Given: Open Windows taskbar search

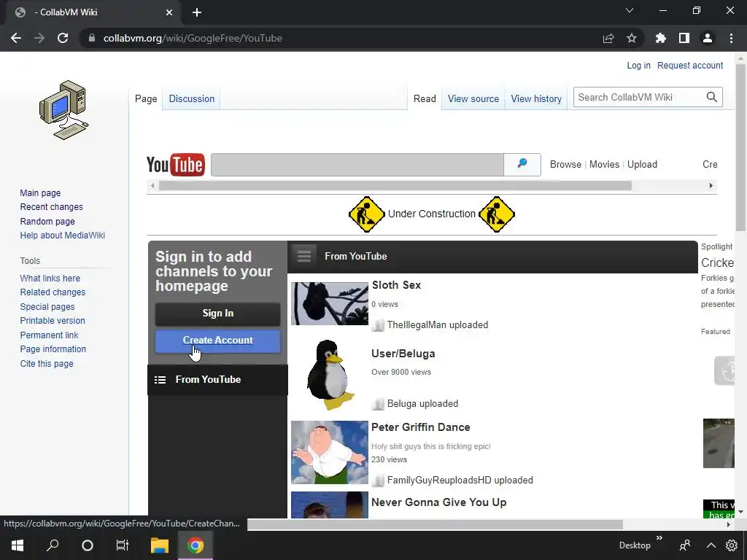Looking at the screenshot, I should [53, 545].
